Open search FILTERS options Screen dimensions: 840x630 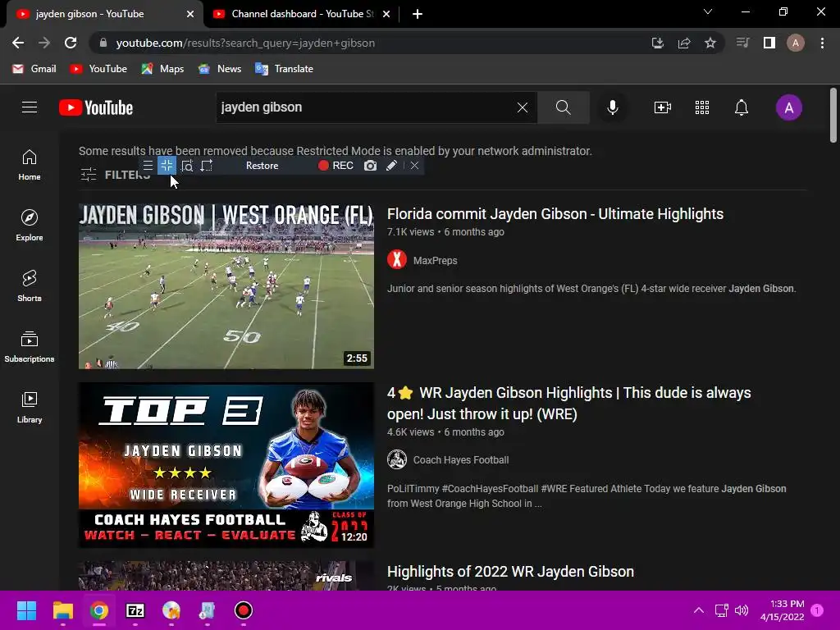(115, 175)
